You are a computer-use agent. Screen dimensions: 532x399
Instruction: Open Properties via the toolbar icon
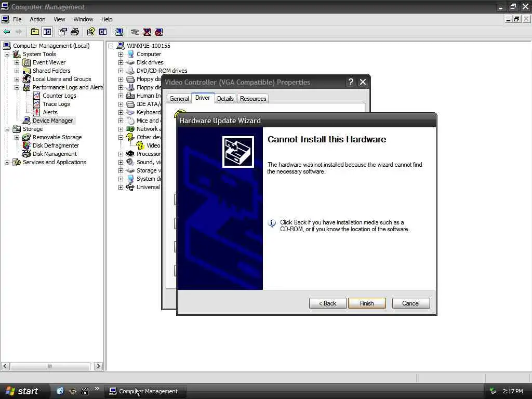[62, 32]
